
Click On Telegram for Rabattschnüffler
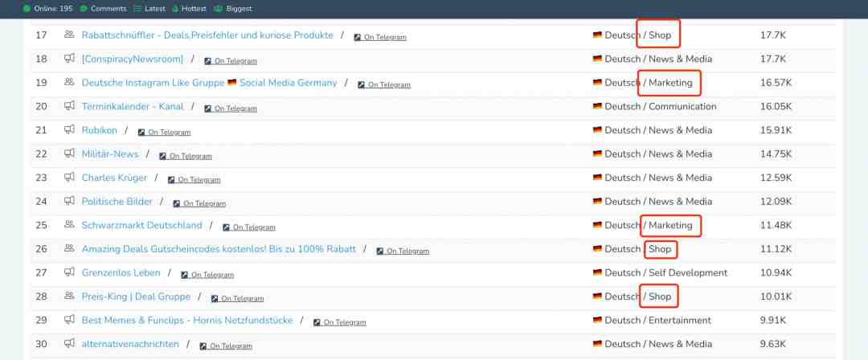380,37
